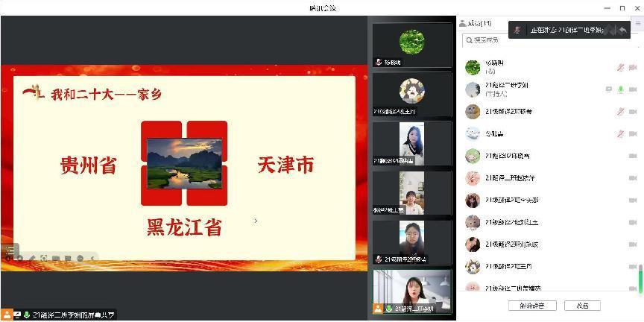Image resolution: width=644 pixels, height=322 pixels.
Task: Click the members panel header tab
Action: point(477,23)
